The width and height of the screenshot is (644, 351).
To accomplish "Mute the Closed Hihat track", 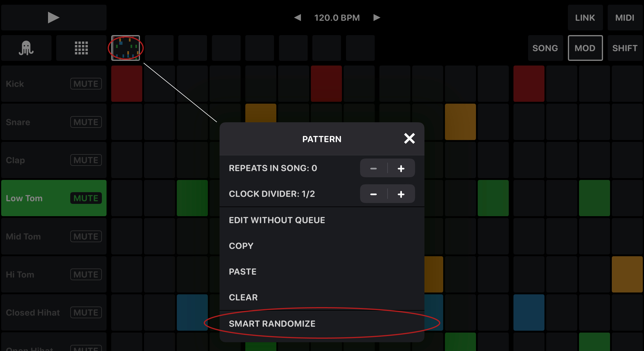I will coord(86,313).
